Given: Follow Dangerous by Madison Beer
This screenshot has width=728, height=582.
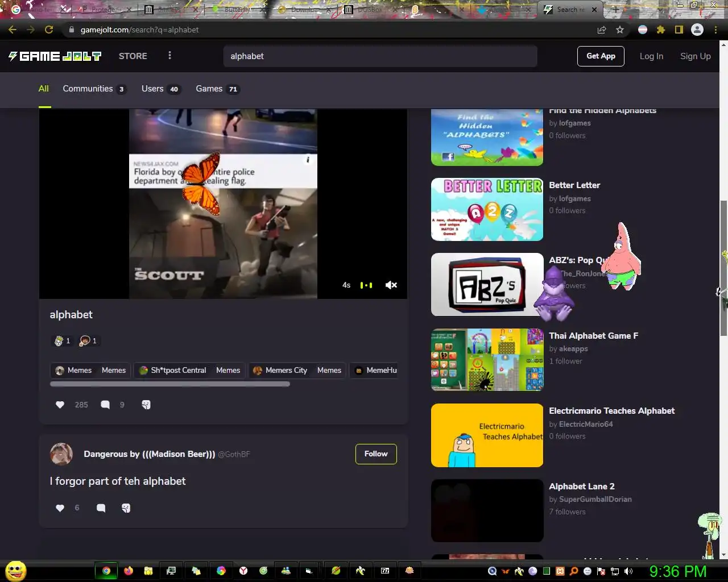Looking at the screenshot, I should pyautogui.click(x=376, y=454).
